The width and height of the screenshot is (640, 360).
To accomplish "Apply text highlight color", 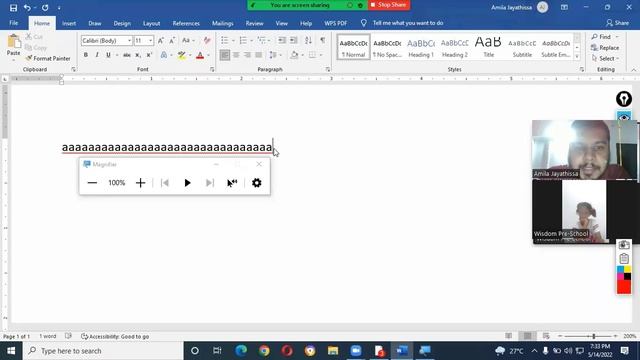I will pos(182,55).
